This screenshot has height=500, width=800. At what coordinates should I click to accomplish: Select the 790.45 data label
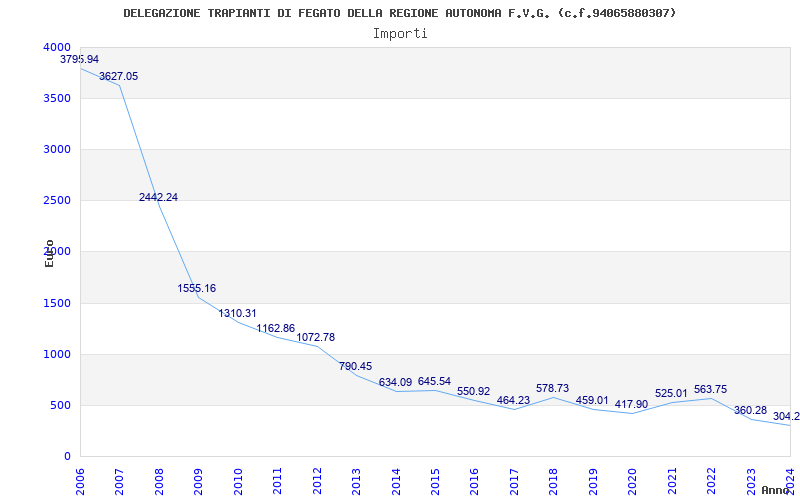click(x=356, y=366)
